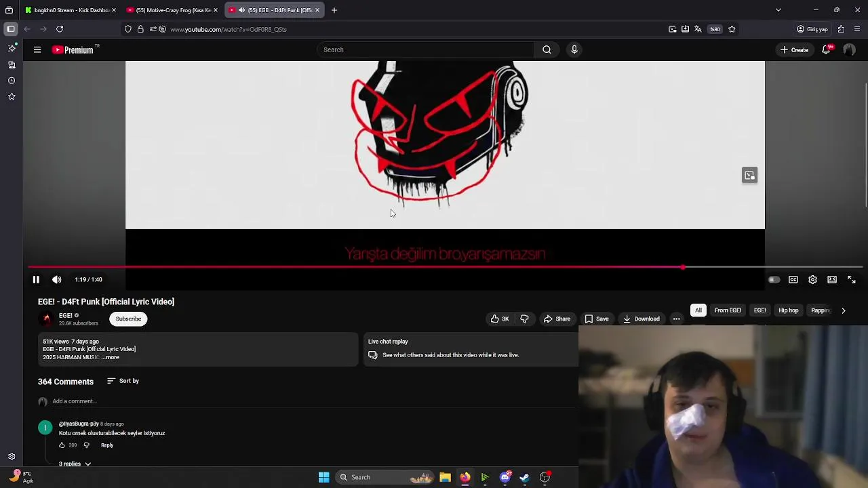Open tracking protection shield
The height and width of the screenshot is (488, 868).
point(128,29)
